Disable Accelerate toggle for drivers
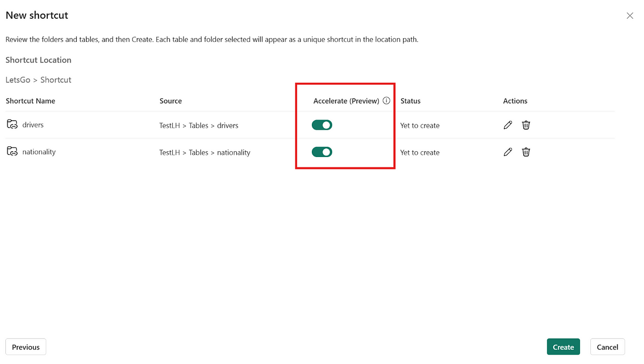This screenshot has width=644, height=364. 322,125
